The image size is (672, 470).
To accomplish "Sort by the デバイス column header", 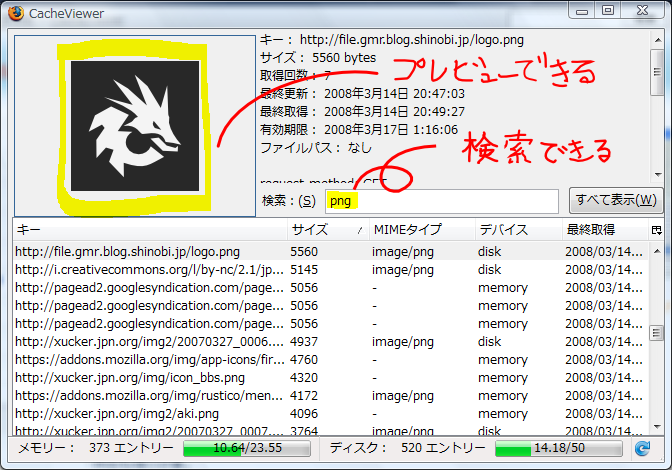I will click(x=518, y=230).
